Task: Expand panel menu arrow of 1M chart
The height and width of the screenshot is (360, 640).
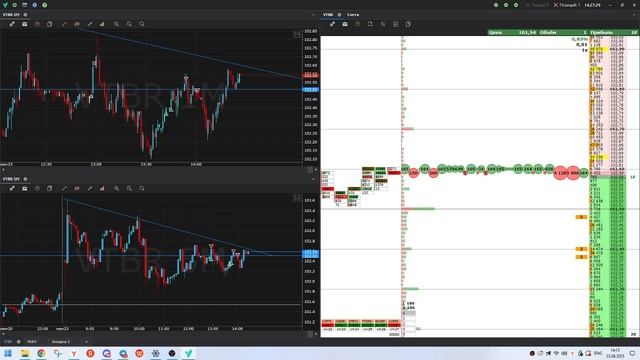Action: 313,15
